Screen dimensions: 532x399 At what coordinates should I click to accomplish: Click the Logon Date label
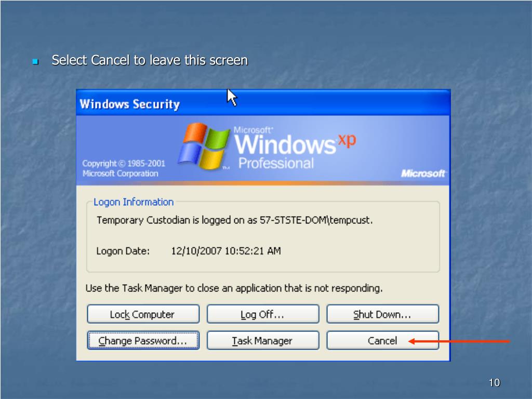pos(123,251)
